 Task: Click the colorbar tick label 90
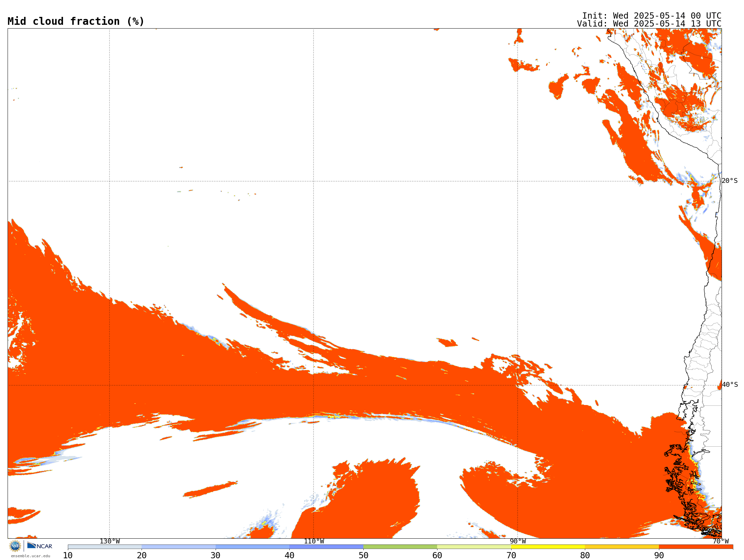tap(659, 555)
